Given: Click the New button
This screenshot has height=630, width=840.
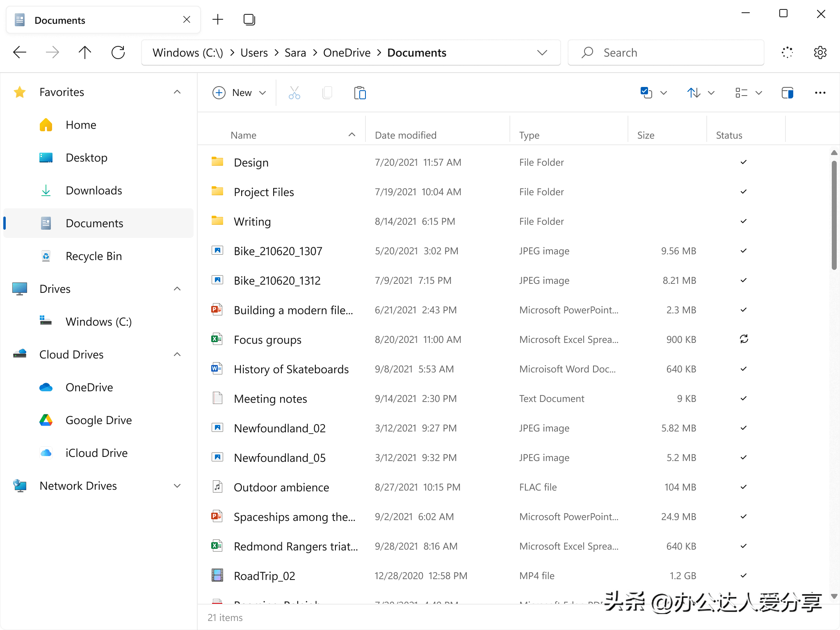Looking at the screenshot, I should 240,93.
